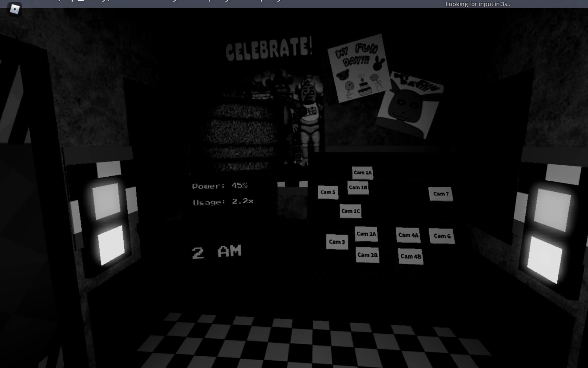Toggle the left hall light lower button
This screenshot has width=588, height=368.
pos(111,245)
